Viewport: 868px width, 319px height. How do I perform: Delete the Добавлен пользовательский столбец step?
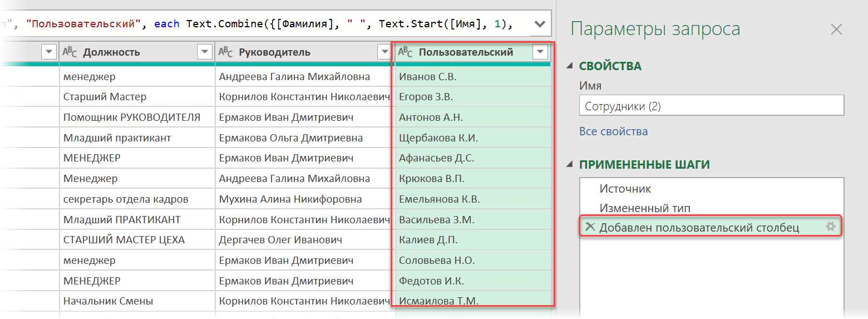[590, 227]
